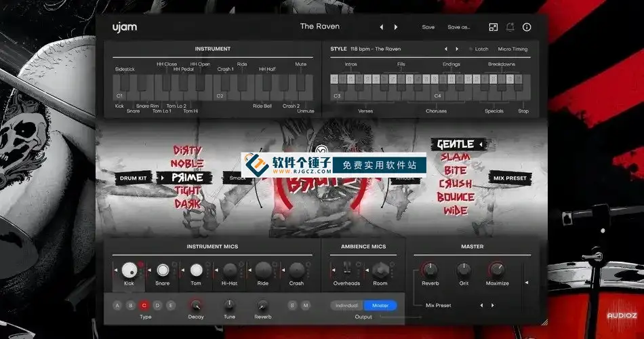644x339 pixels.
Task: Select the SLAM mix preset
Action: click(x=455, y=157)
